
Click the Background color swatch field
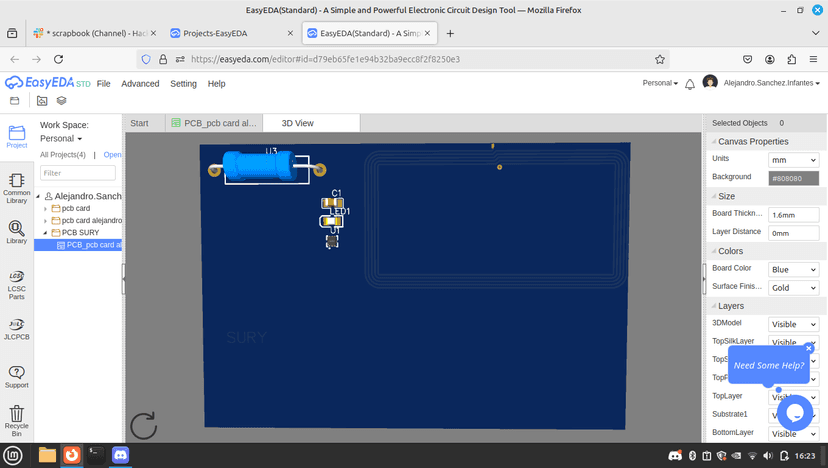tap(793, 178)
